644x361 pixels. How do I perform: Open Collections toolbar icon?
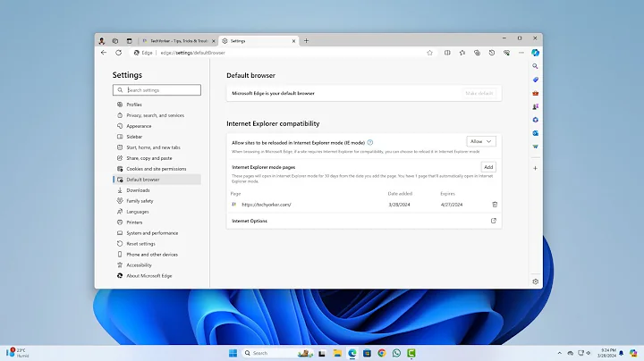pos(477,53)
